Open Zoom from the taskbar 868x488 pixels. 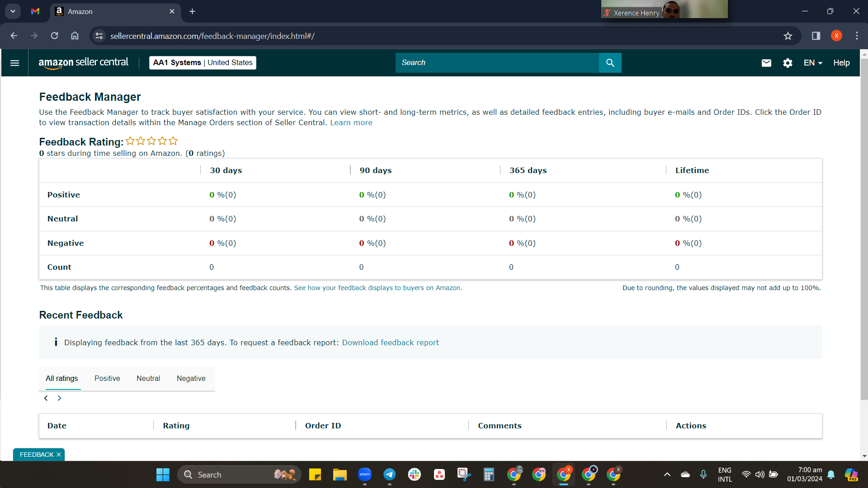coord(364,474)
